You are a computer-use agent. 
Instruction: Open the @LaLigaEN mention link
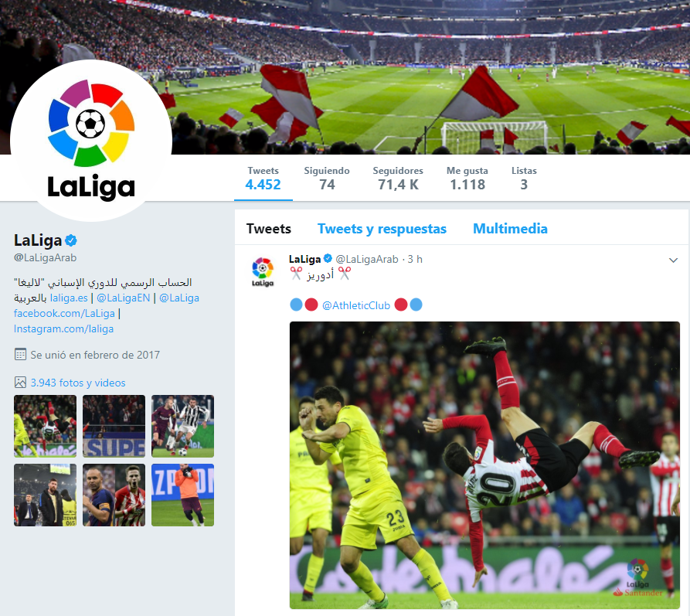pos(123,298)
